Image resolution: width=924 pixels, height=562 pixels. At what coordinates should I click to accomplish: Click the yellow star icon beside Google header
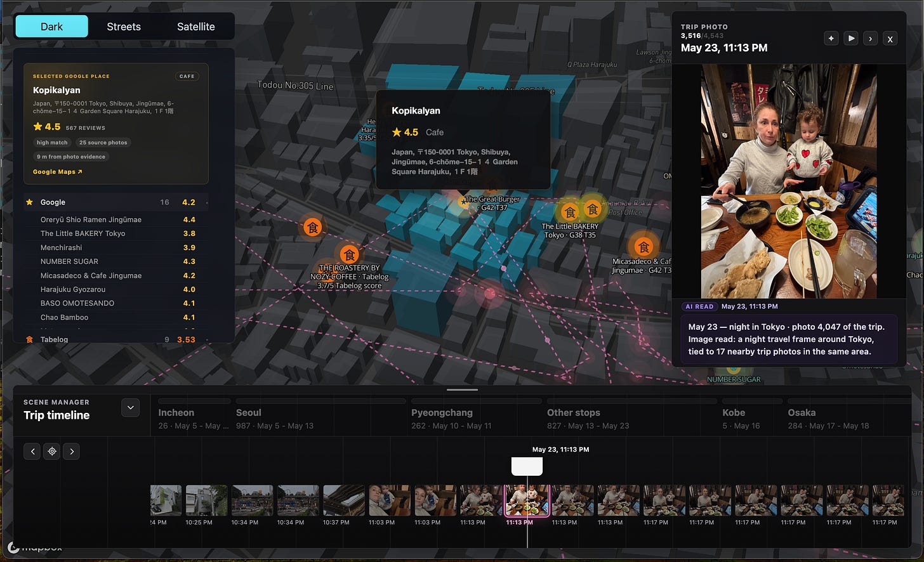point(29,202)
